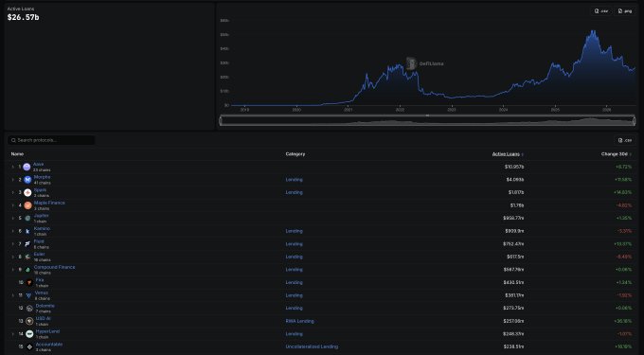Open the Lending category link in the Morpho row
The height and width of the screenshot is (355, 644).
tap(295, 180)
